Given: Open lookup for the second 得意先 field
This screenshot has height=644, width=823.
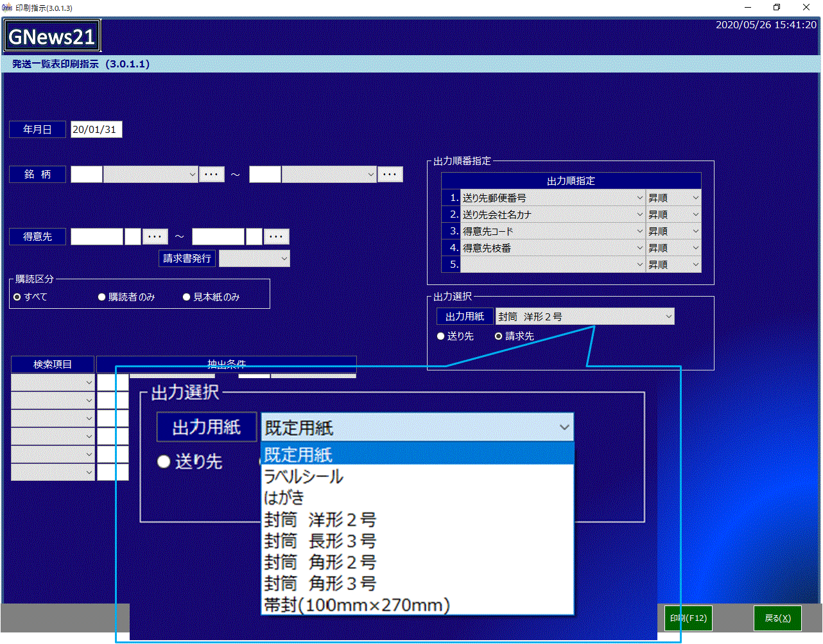Looking at the screenshot, I should point(276,236).
